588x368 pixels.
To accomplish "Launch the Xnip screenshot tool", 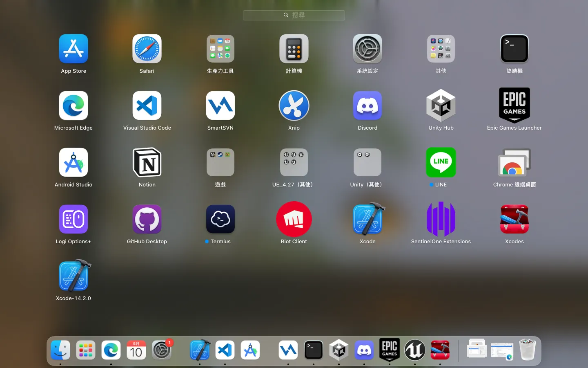I will (294, 105).
